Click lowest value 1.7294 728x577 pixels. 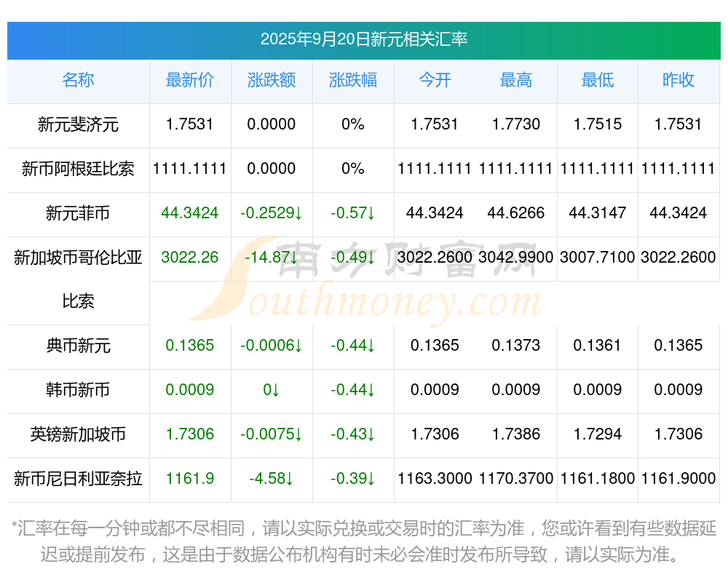coord(598,434)
